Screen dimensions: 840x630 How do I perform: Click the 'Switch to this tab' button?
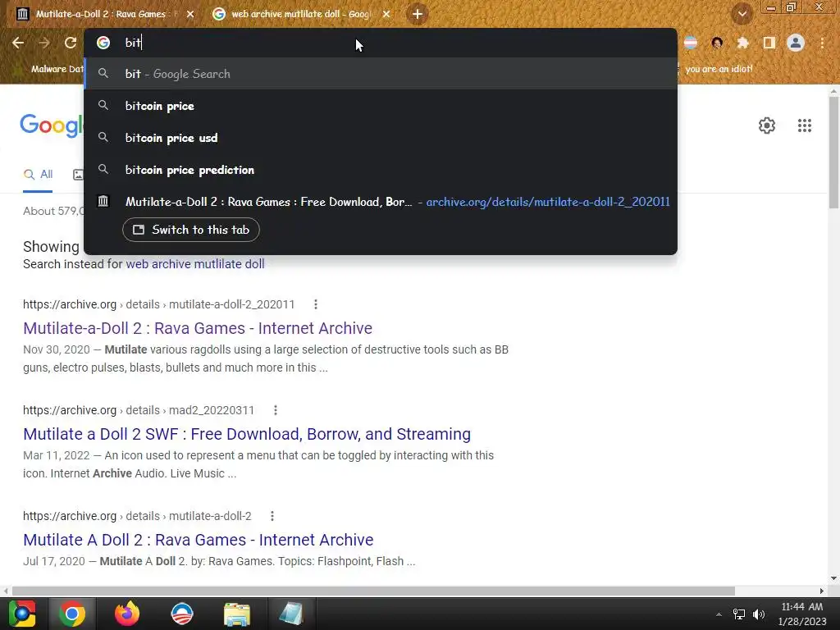tap(191, 230)
